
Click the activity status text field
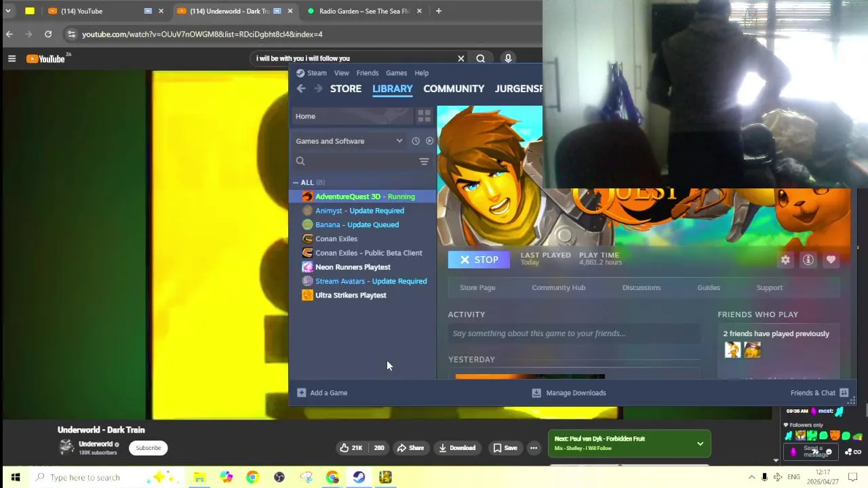click(574, 333)
